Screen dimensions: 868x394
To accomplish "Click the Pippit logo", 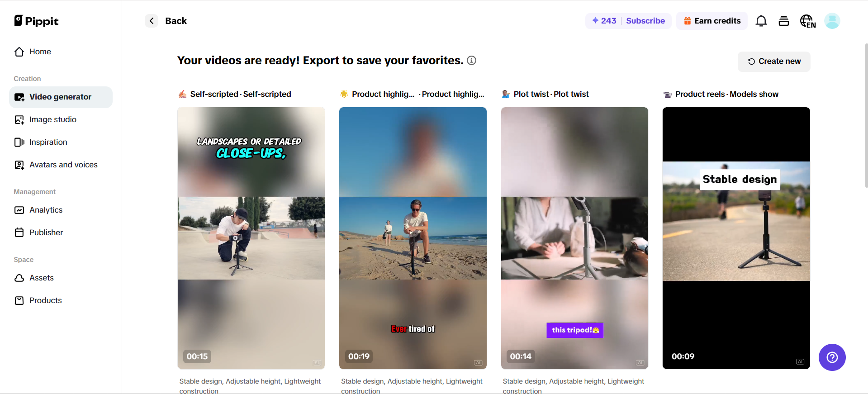I will pos(36,21).
